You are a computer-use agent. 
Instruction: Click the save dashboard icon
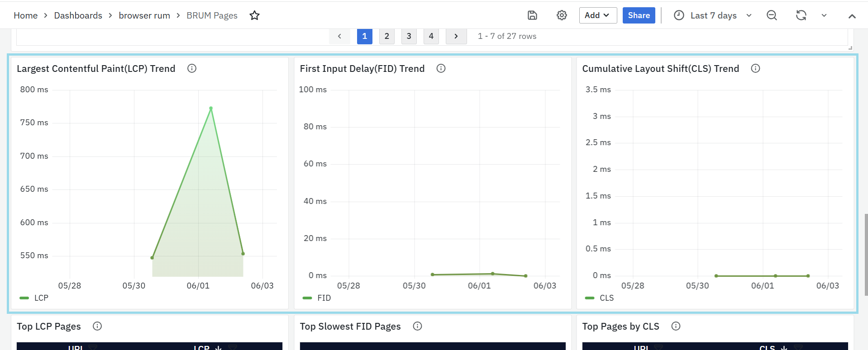(x=532, y=15)
